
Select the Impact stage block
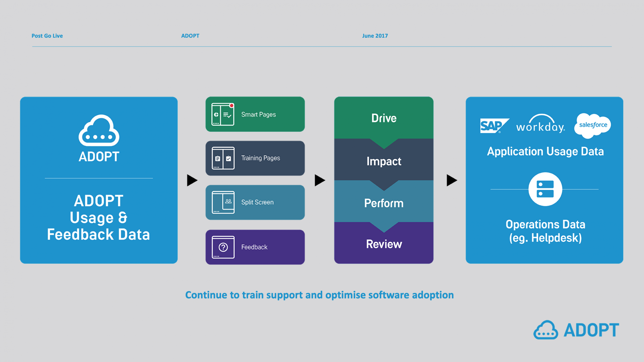pyautogui.click(x=384, y=161)
